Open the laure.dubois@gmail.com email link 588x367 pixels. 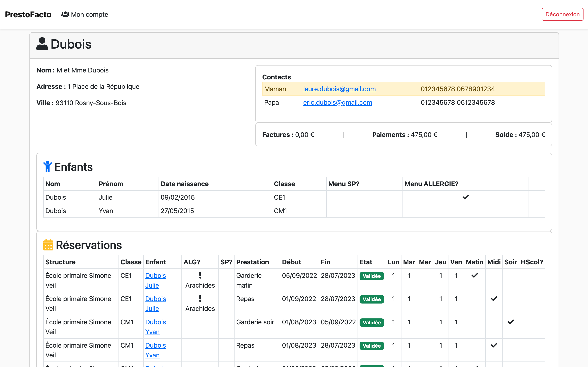tap(339, 89)
